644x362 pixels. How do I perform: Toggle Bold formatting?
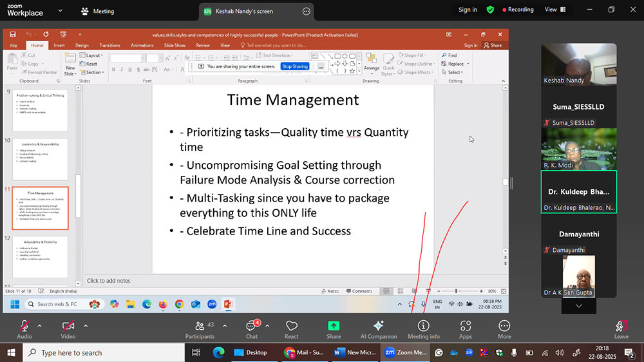[113, 70]
